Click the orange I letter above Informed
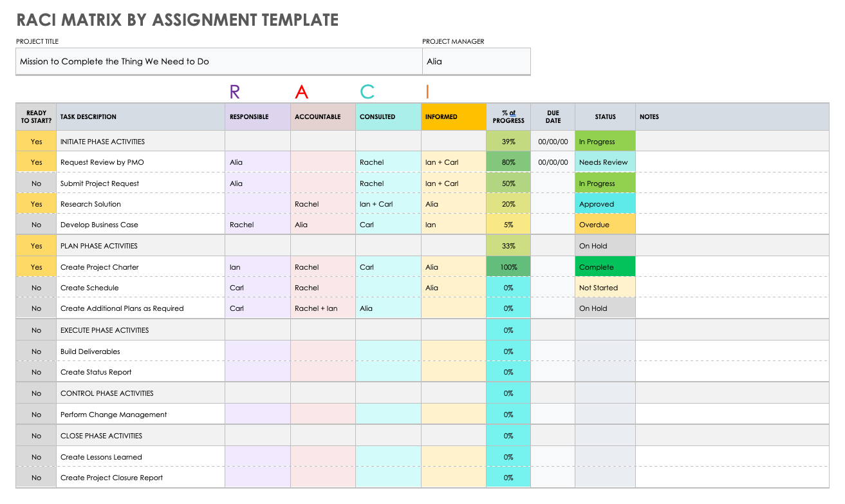The height and width of the screenshot is (504, 845). pyautogui.click(x=427, y=92)
